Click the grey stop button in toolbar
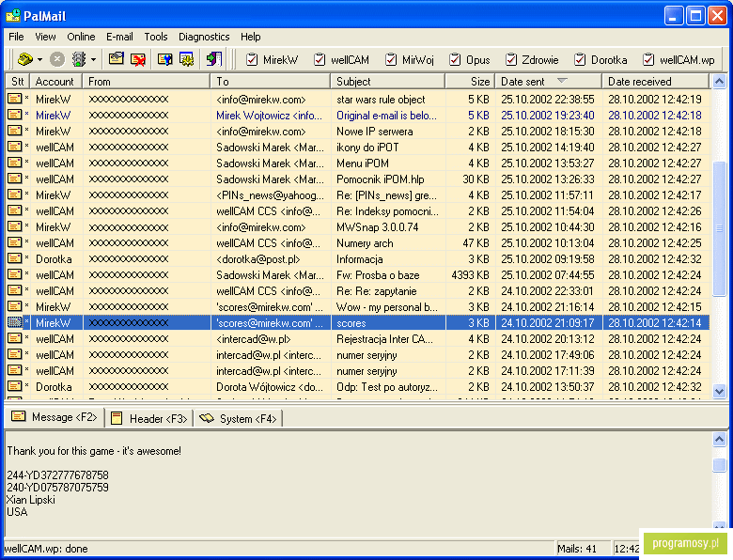This screenshot has width=733, height=560. pyautogui.click(x=57, y=59)
